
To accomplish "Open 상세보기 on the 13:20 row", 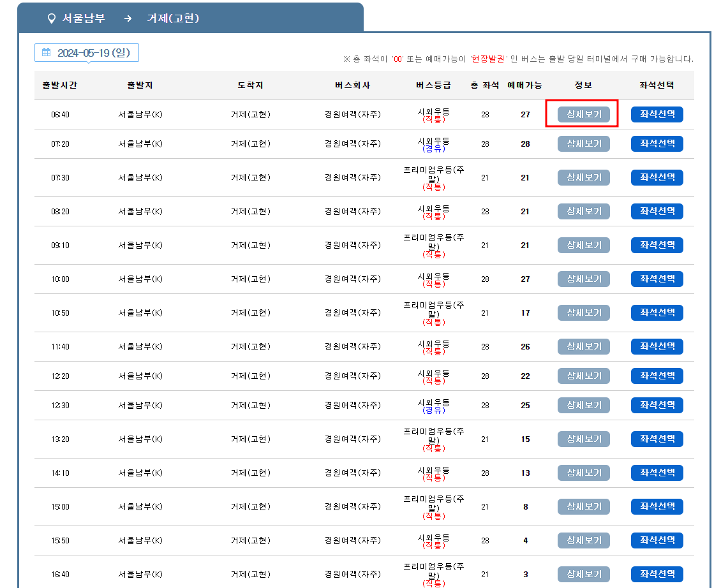I will coord(584,439).
